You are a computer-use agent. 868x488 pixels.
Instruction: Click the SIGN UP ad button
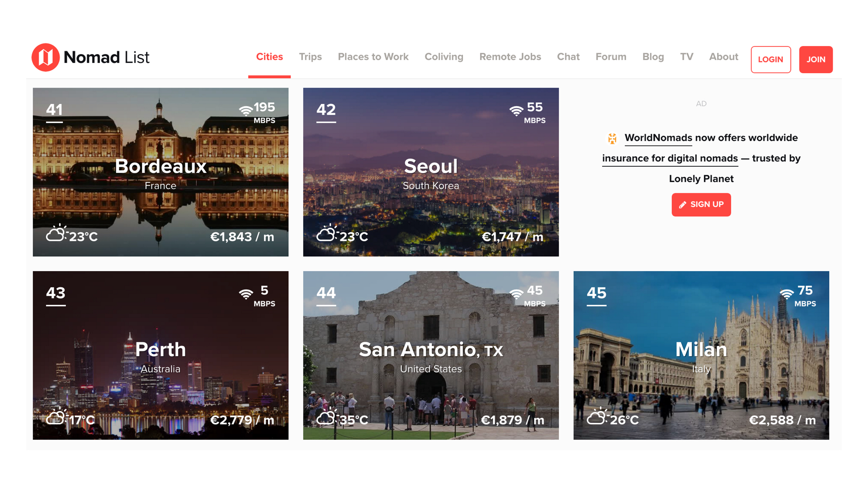click(701, 205)
